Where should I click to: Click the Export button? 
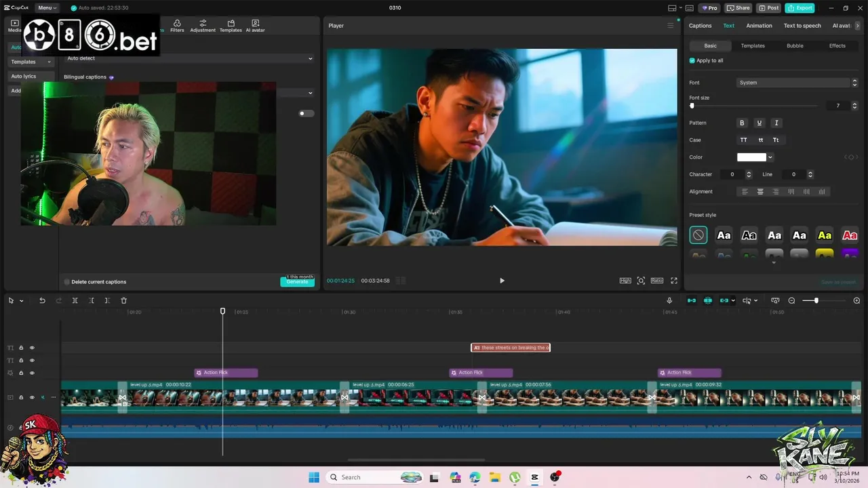[800, 8]
